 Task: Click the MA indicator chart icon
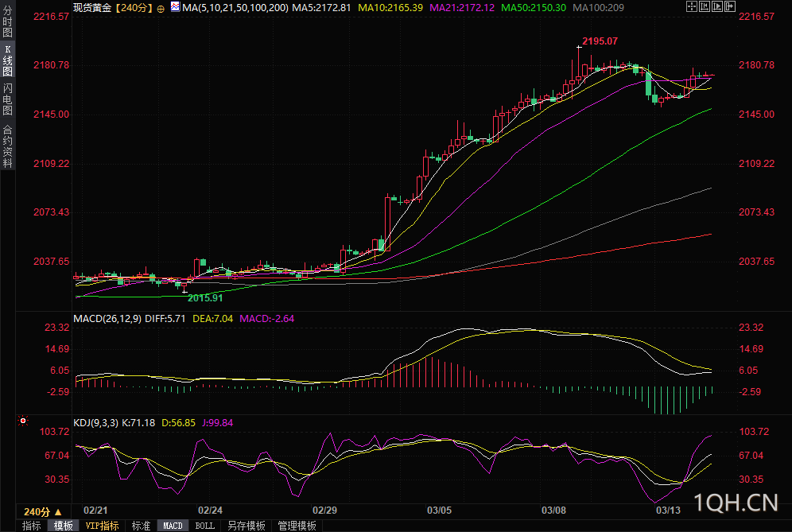click(x=175, y=7)
